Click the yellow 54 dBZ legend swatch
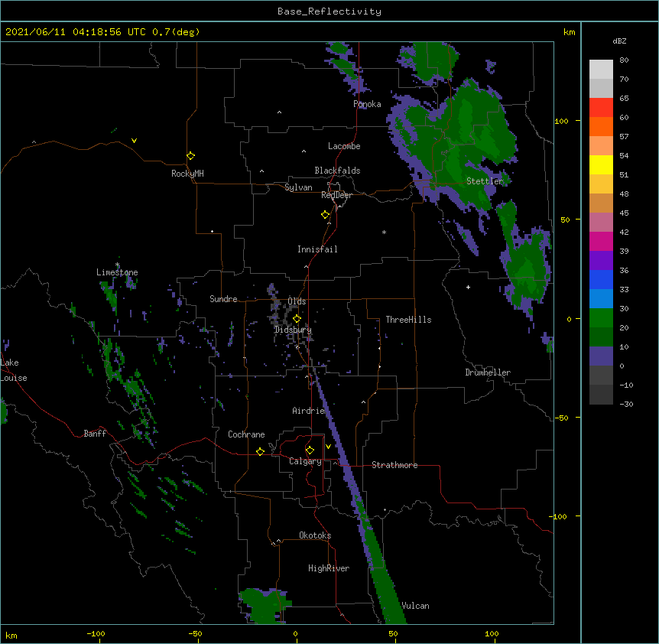The image size is (659, 644). click(x=601, y=164)
